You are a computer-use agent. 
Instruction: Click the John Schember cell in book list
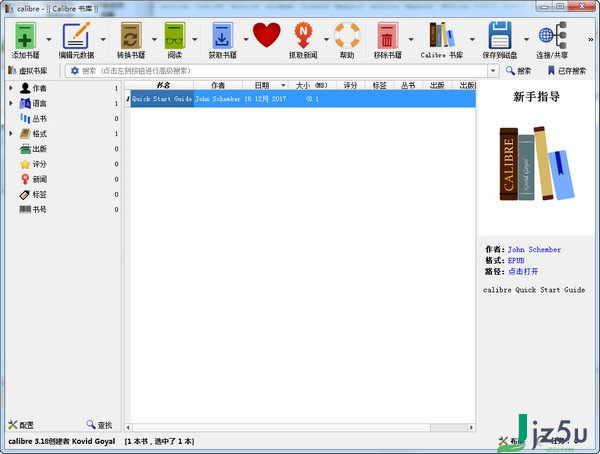[218, 99]
